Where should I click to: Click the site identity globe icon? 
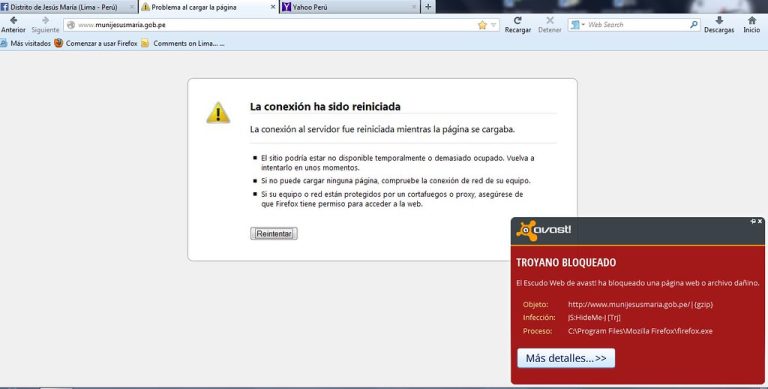71,25
